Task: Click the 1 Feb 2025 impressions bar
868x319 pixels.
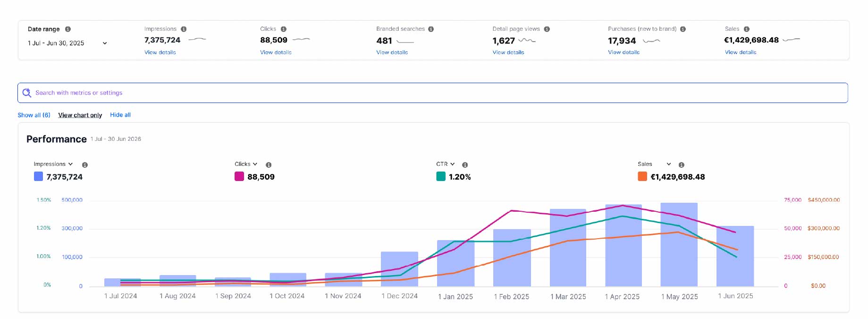Action: (x=512, y=258)
